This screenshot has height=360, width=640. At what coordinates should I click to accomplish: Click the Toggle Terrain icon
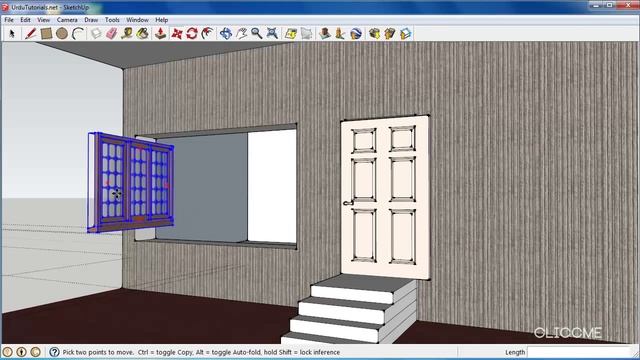(306, 33)
